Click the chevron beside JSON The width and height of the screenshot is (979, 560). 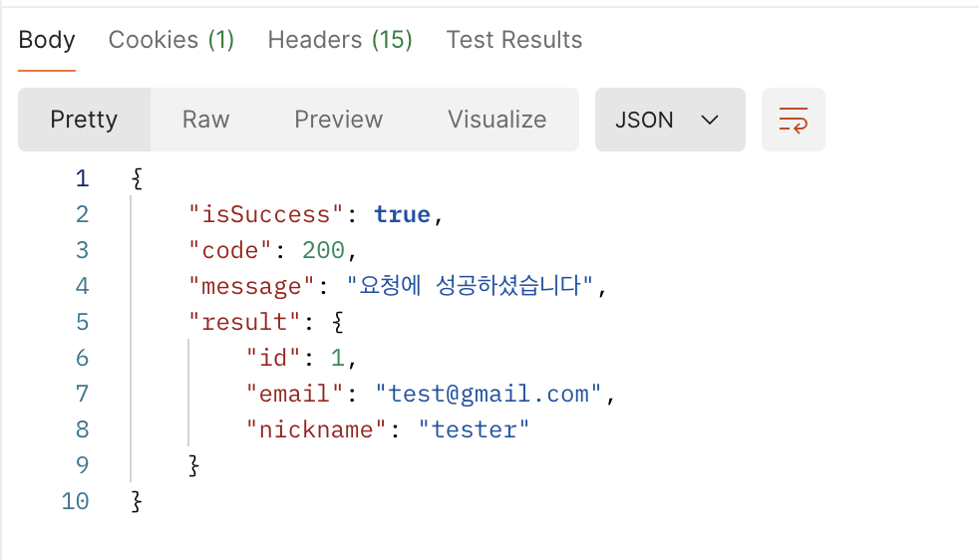(710, 120)
